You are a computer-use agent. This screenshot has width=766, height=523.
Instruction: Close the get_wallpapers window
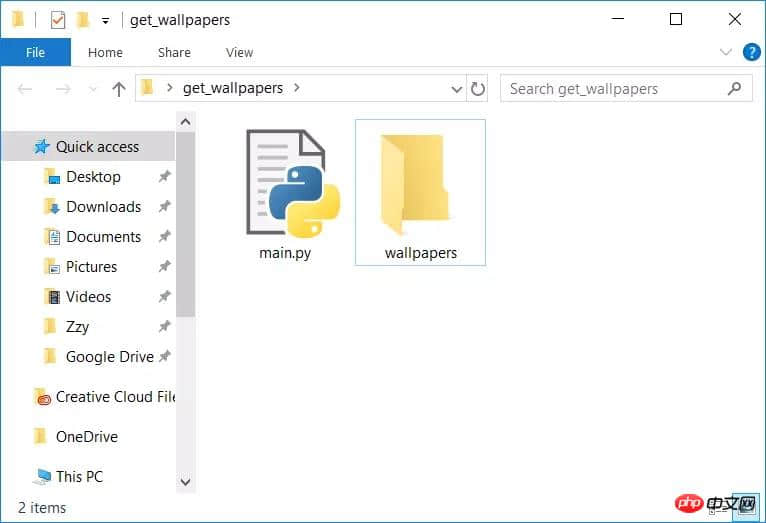coord(734,19)
